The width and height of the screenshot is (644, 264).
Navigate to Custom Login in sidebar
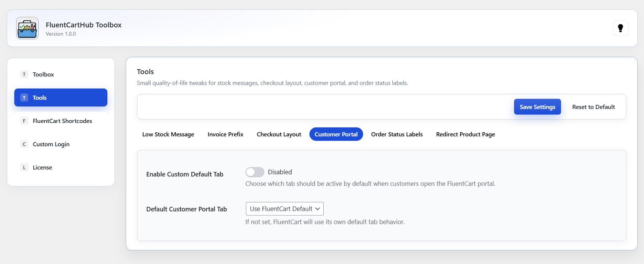(51, 144)
